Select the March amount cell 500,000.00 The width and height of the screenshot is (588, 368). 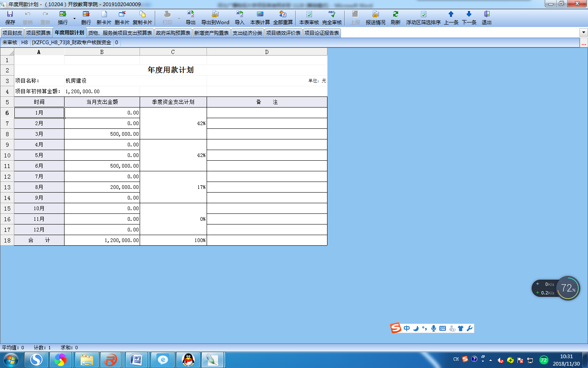(102, 134)
